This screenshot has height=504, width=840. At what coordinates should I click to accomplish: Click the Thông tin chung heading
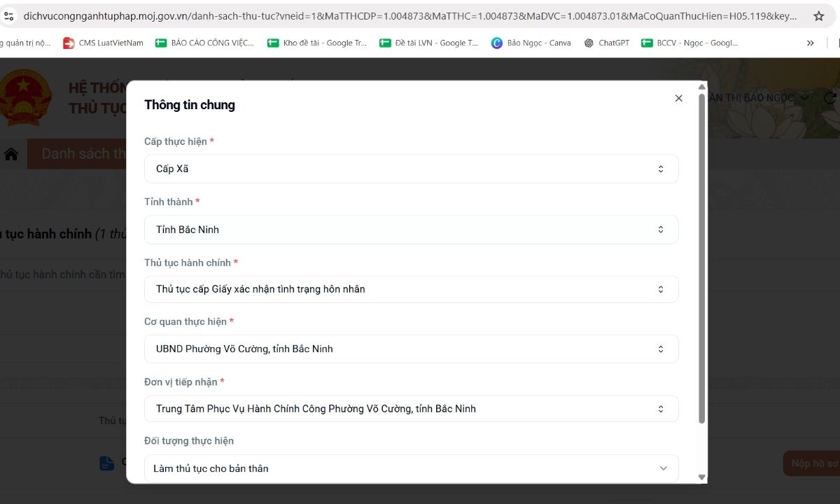point(190,105)
